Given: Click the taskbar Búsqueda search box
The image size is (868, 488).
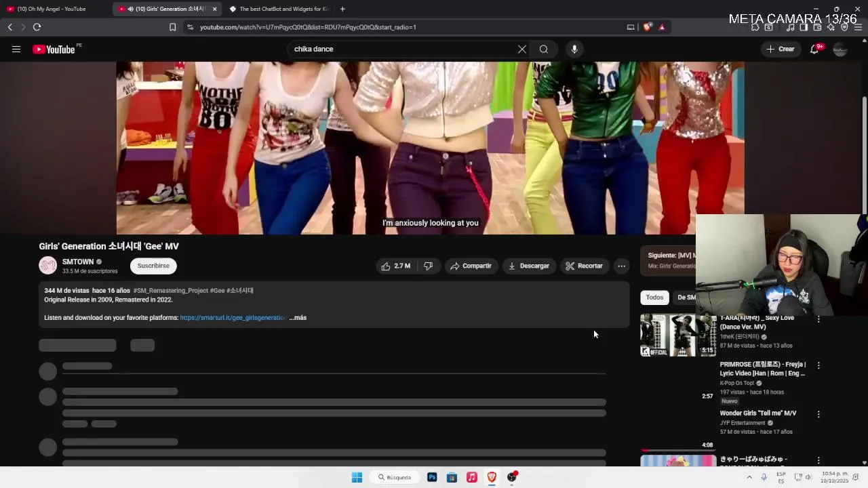Looking at the screenshot, I should click(395, 477).
